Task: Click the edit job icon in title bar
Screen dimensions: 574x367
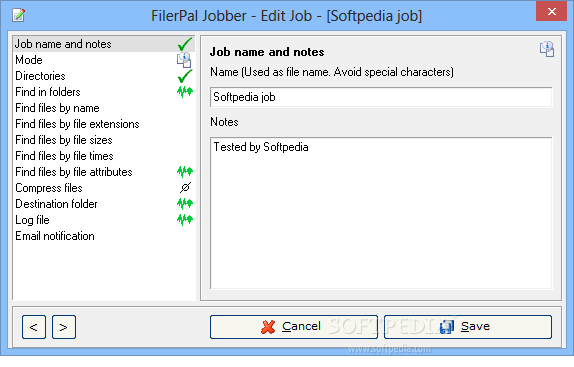Action: 19,15
